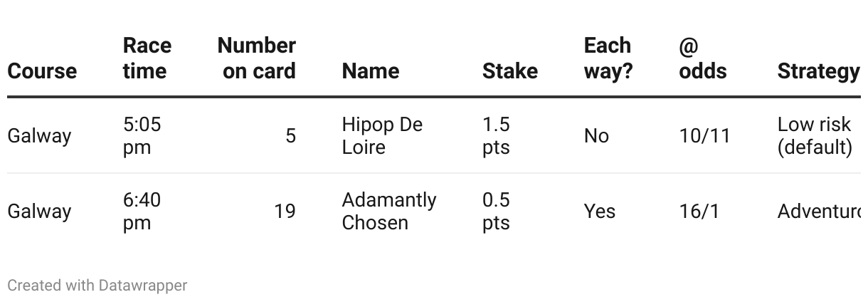Open the Created with Datawrapper link

pos(97,286)
